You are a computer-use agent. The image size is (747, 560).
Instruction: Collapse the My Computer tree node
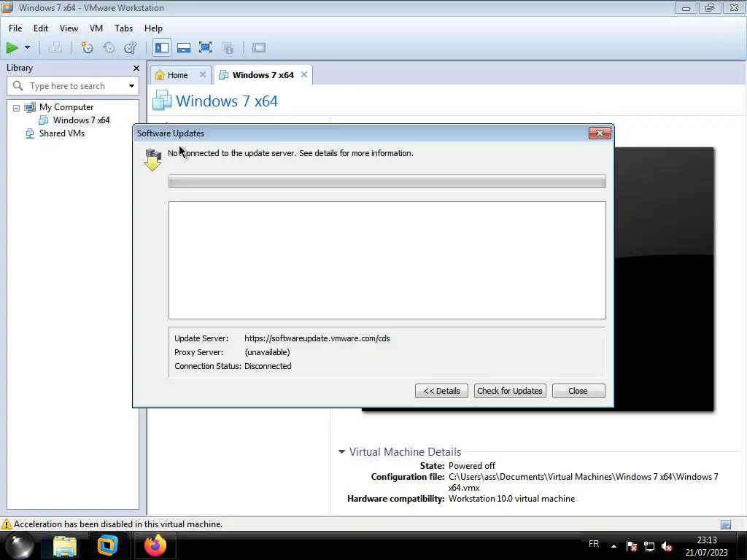[16, 108]
